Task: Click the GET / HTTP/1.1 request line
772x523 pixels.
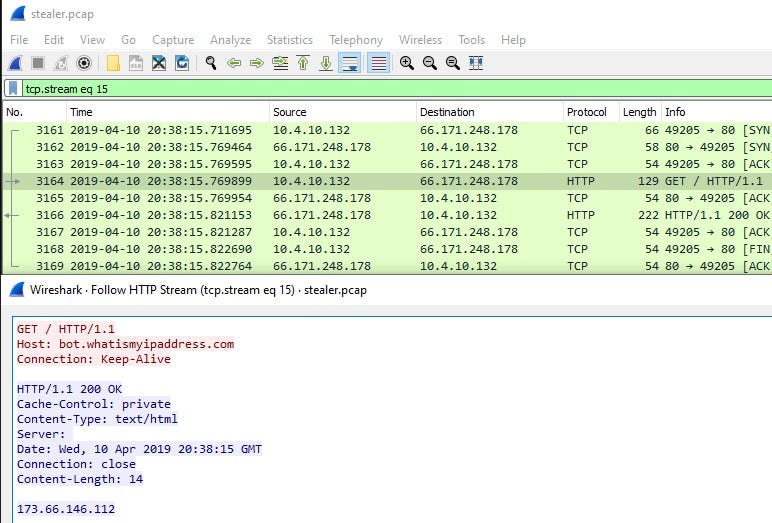Action: point(65,329)
